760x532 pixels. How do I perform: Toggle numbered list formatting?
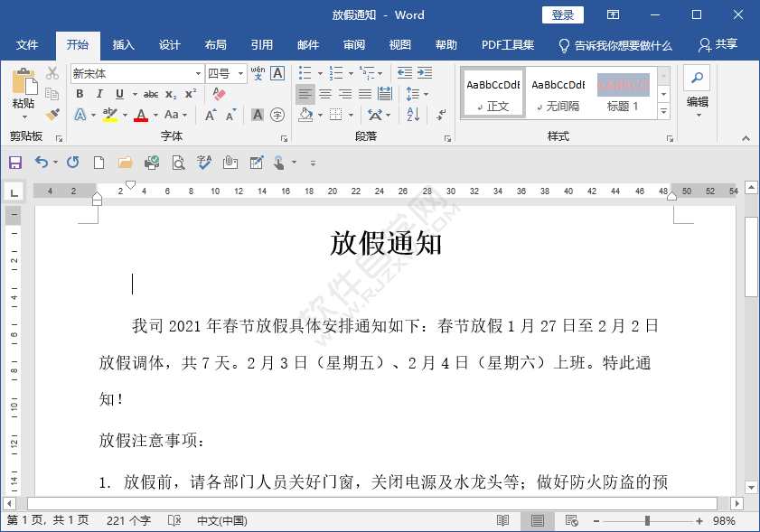point(337,71)
